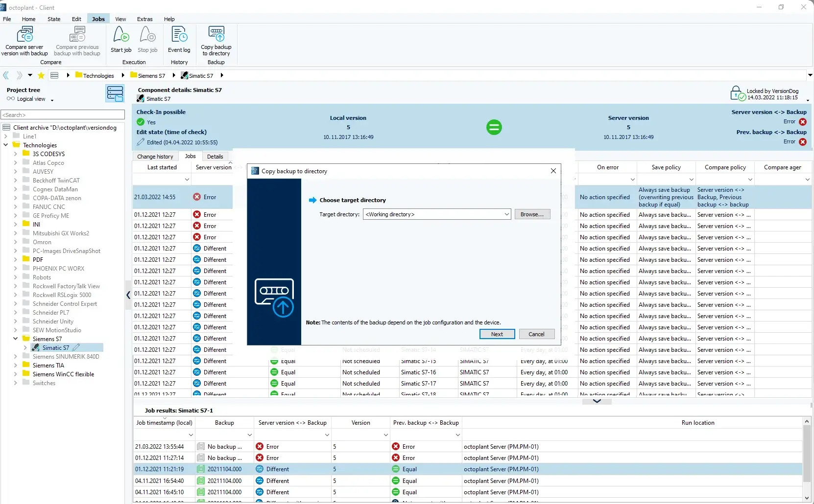Open the Event log
This screenshot has width=814, height=504.
pos(179,40)
